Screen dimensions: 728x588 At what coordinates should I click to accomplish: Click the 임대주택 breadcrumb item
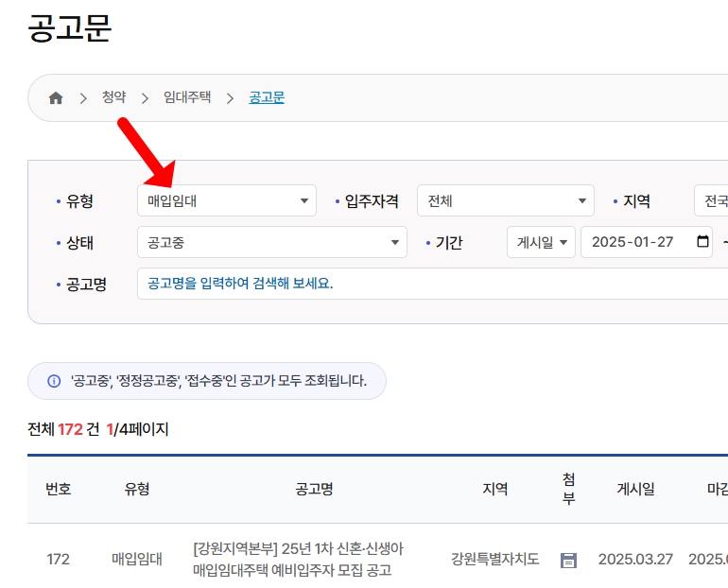pyautogui.click(x=187, y=97)
